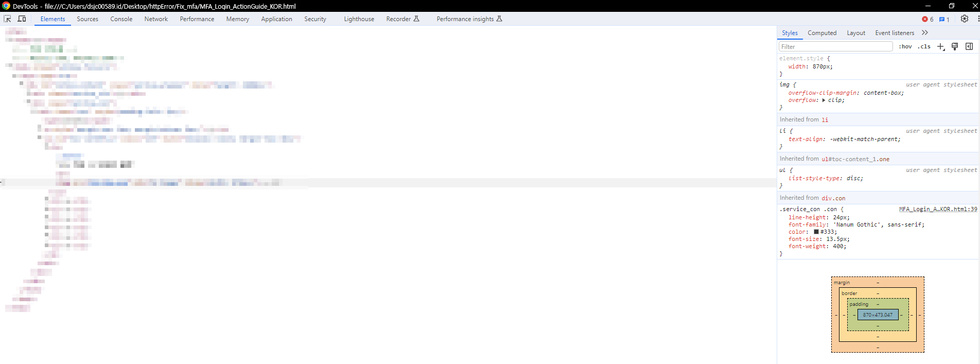Switch to the Console tab
The image size is (980, 364).
pos(121,19)
